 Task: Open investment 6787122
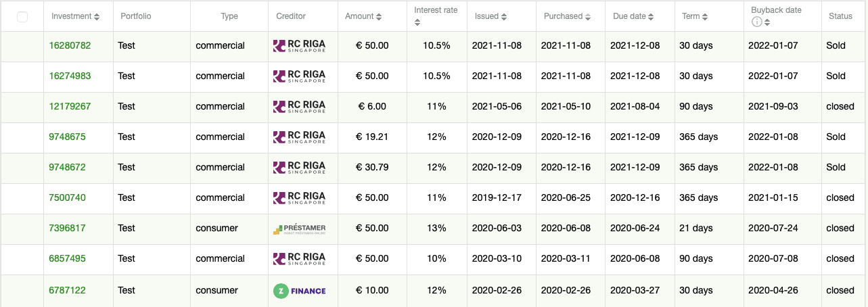[x=67, y=290]
